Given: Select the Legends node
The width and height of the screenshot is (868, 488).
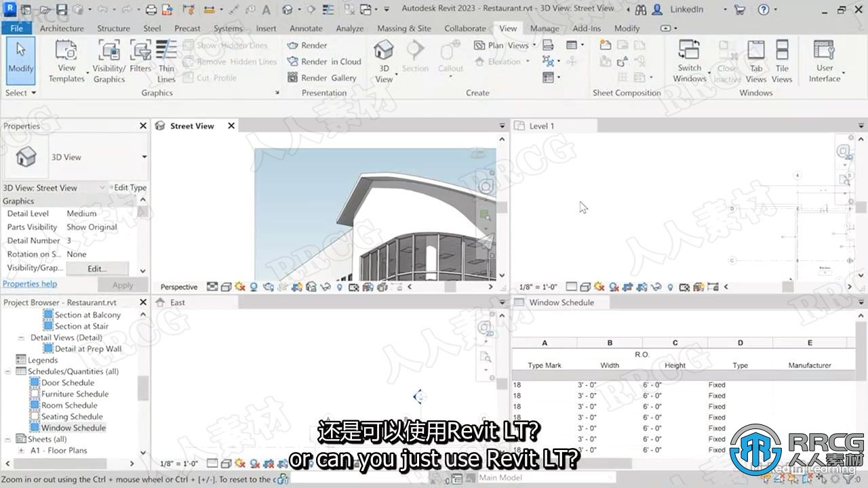Looking at the screenshot, I should click(43, 361).
